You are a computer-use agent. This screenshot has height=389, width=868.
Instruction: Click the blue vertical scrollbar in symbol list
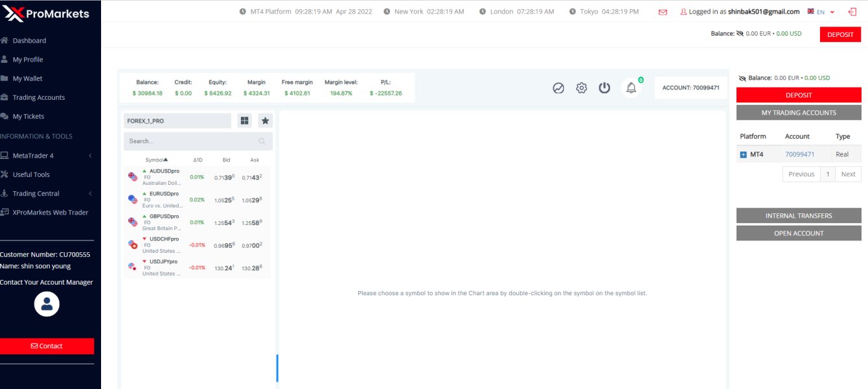pyautogui.click(x=277, y=368)
